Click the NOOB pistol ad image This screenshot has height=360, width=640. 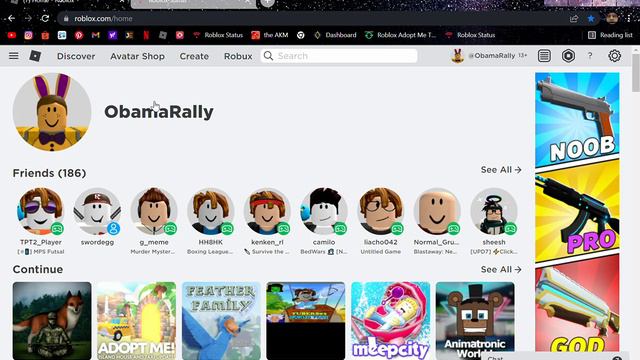coord(577,120)
